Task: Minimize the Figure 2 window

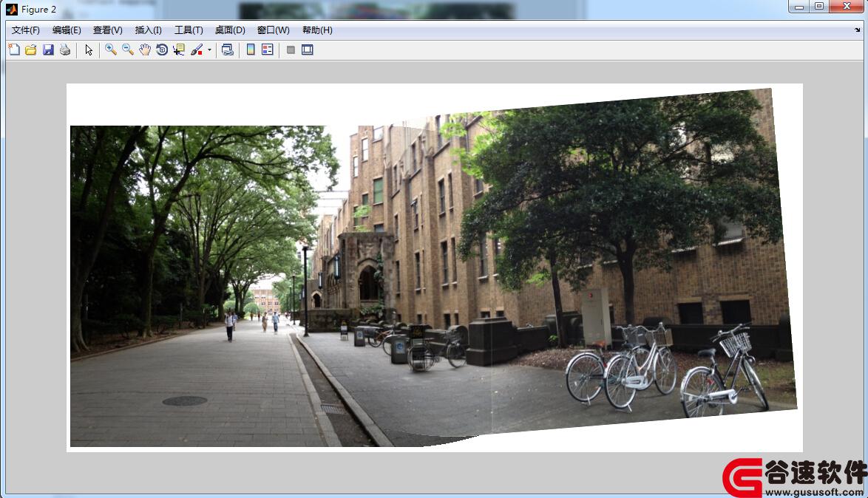Action: 799,7
